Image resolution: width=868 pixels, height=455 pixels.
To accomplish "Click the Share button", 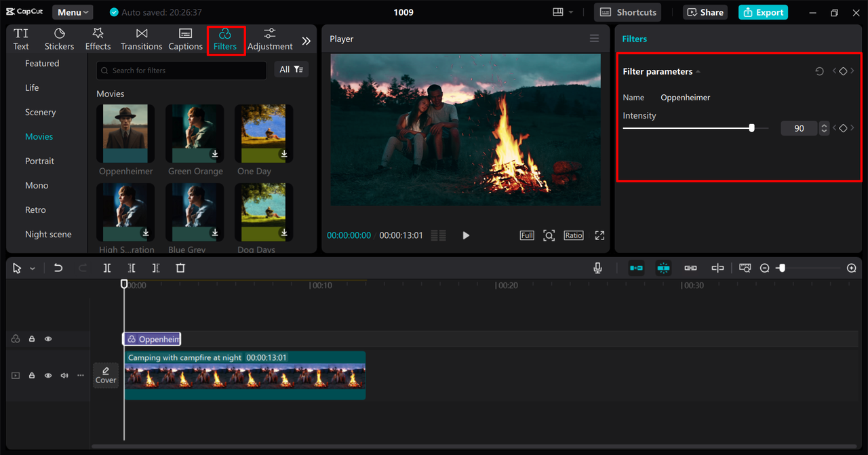I will pos(705,12).
